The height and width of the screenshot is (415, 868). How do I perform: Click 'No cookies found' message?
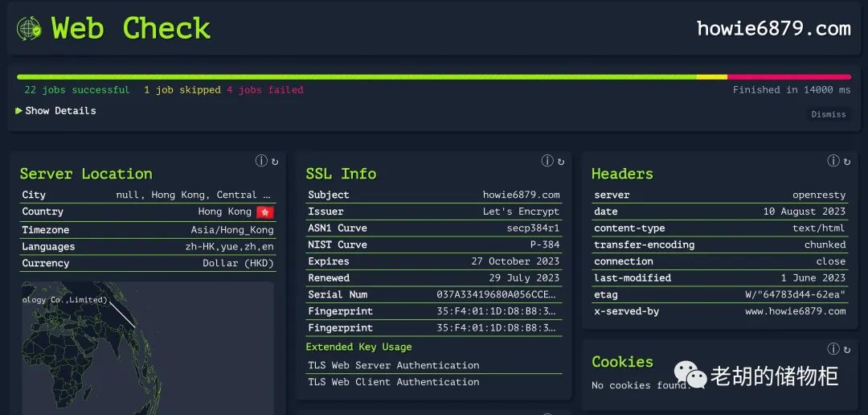click(x=640, y=385)
